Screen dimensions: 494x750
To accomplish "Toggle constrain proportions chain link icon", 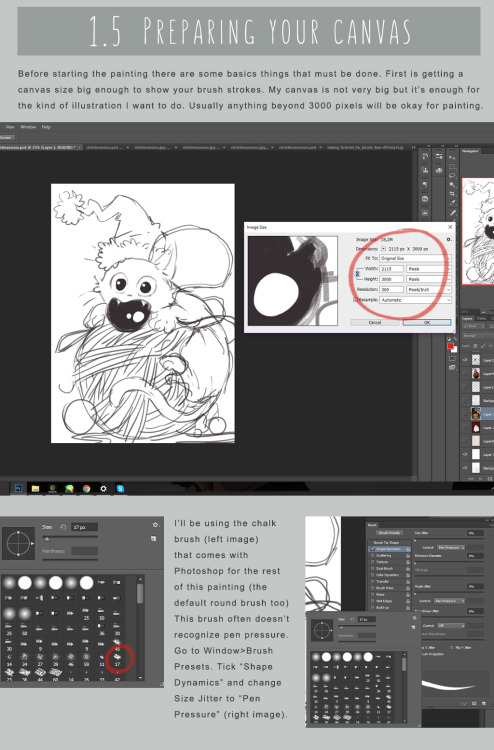I will [357, 274].
